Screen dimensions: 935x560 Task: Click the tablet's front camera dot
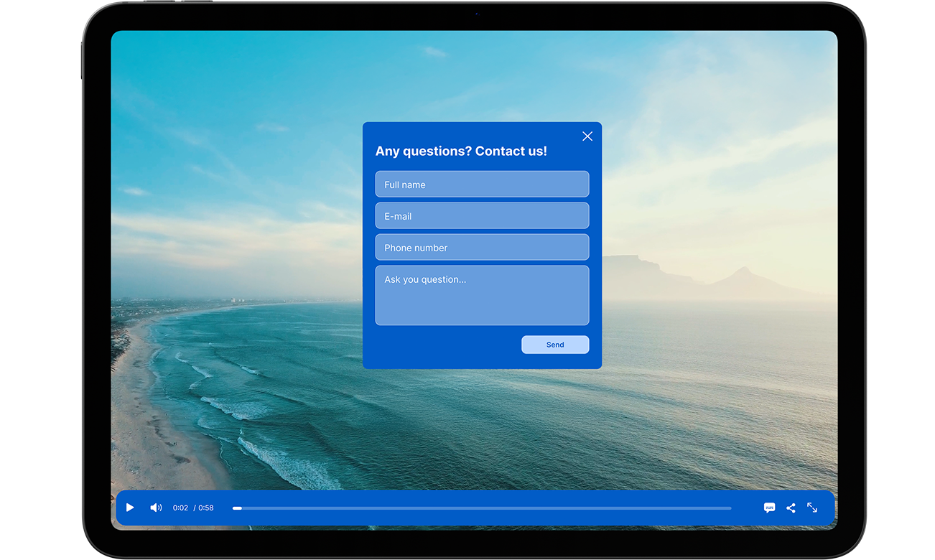point(476,14)
